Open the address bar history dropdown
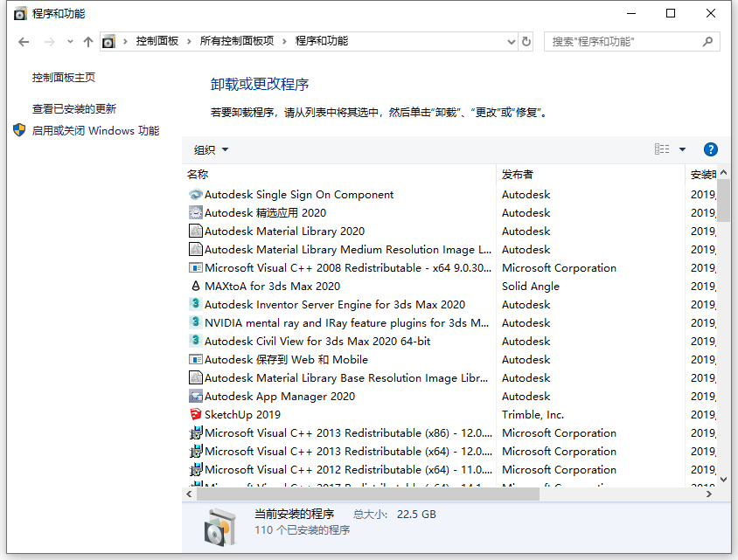738x560 pixels. pyautogui.click(x=512, y=42)
